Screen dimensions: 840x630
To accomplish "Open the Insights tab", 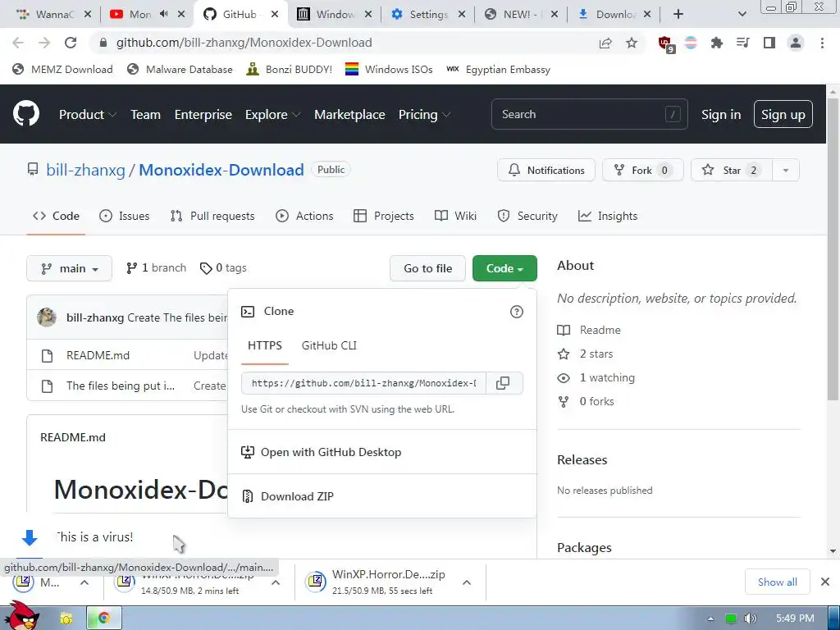I will pos(608,216).
